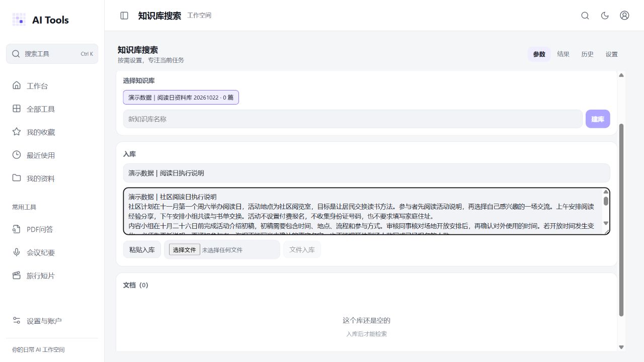Open 全部工具 in the sidebar

[x=52, y=109]
